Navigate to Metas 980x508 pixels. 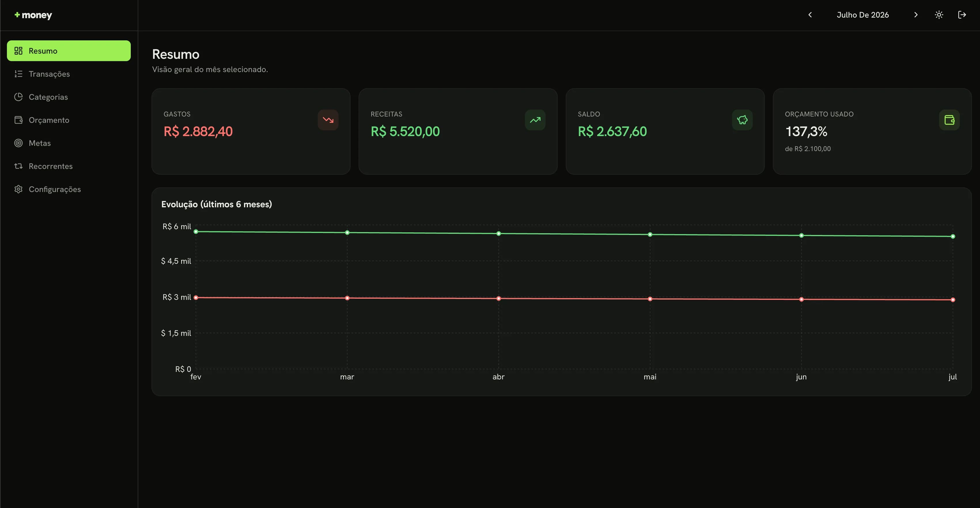[x=69, y=143]
